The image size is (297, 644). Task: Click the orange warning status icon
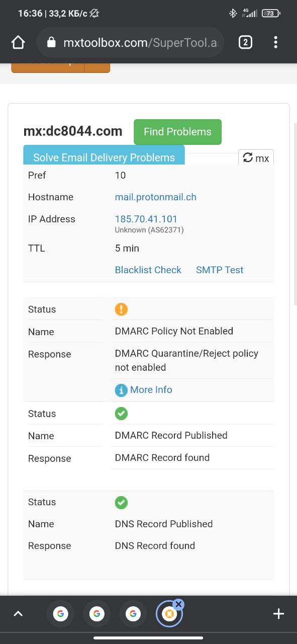click(121, 309)
